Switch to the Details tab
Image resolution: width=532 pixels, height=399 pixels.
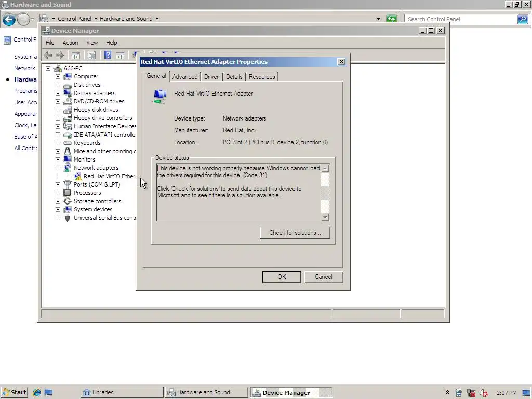234,77
